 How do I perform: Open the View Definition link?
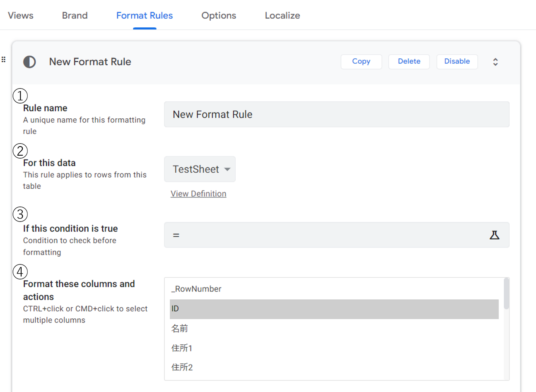click(x=198, y=194)
